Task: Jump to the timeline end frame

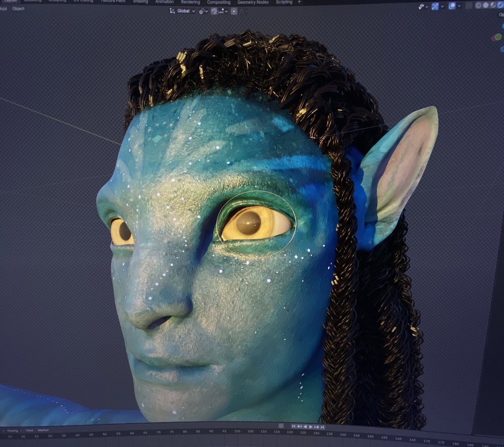Action: point(323,427)
